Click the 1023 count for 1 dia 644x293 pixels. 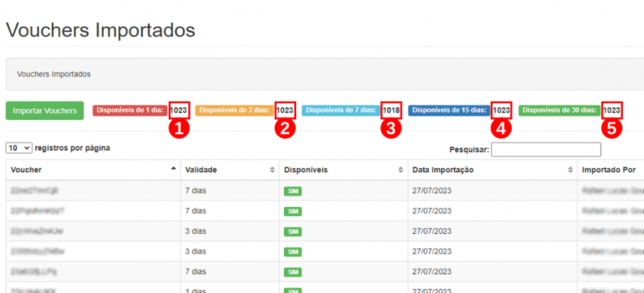(179, 110)
